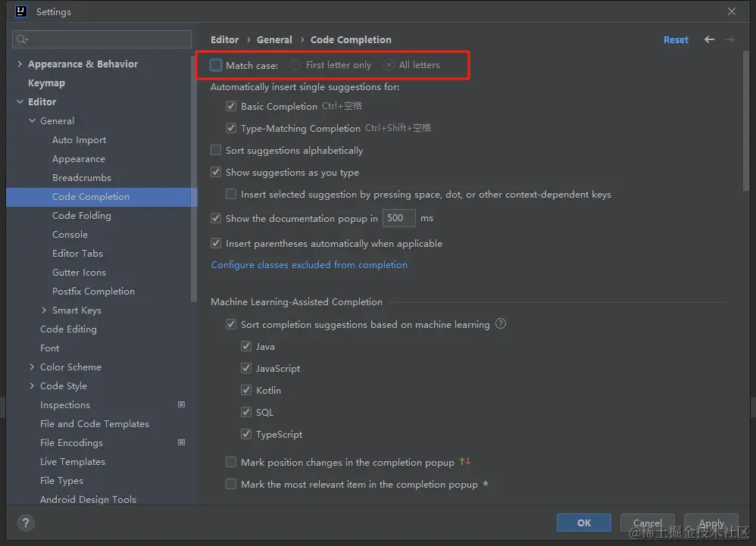
Task: Open Font settings
Action: click(50, 348)
